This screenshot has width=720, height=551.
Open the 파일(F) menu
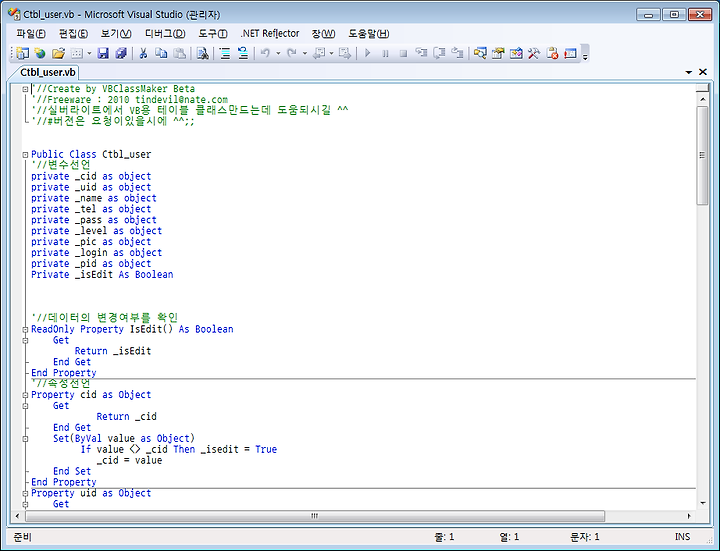(x=31, y=34)
